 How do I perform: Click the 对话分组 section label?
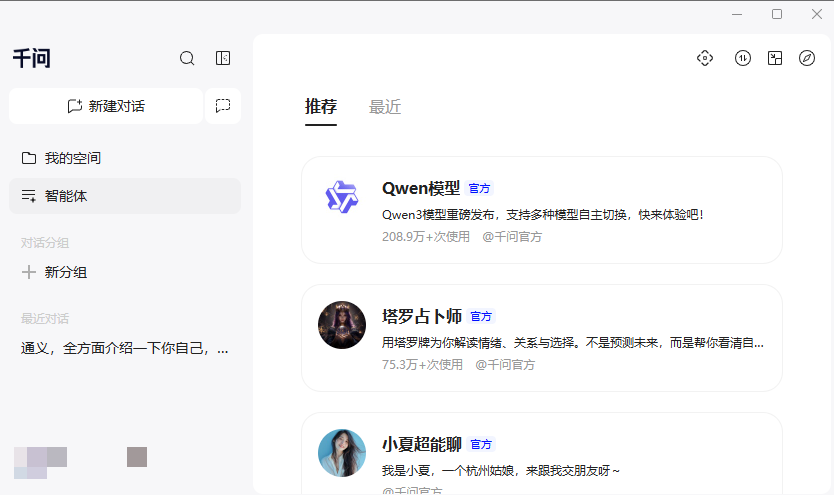(x=45, y=243)
